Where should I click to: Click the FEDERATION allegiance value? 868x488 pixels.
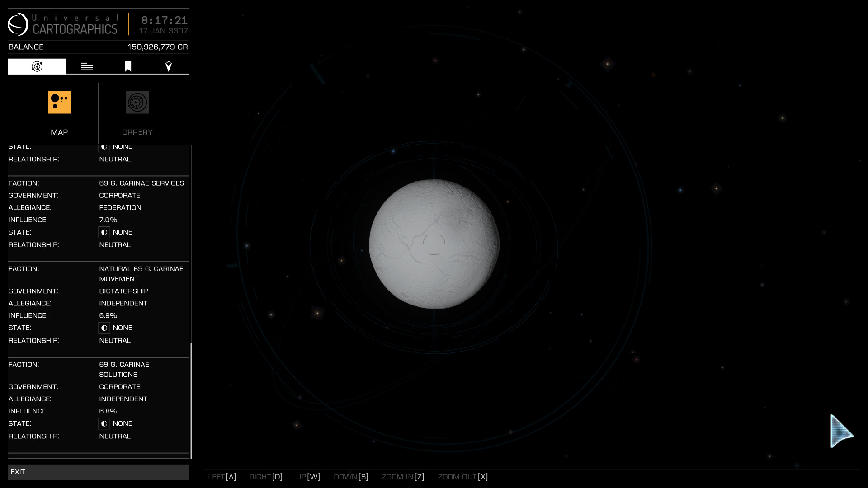pyautogui.click(x=120, y=208)
